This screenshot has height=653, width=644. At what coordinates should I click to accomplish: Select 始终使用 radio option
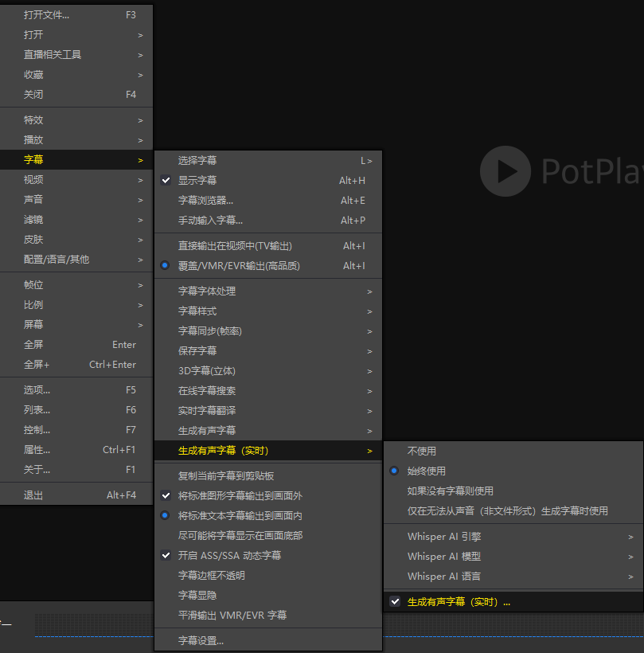coord(513,471)
